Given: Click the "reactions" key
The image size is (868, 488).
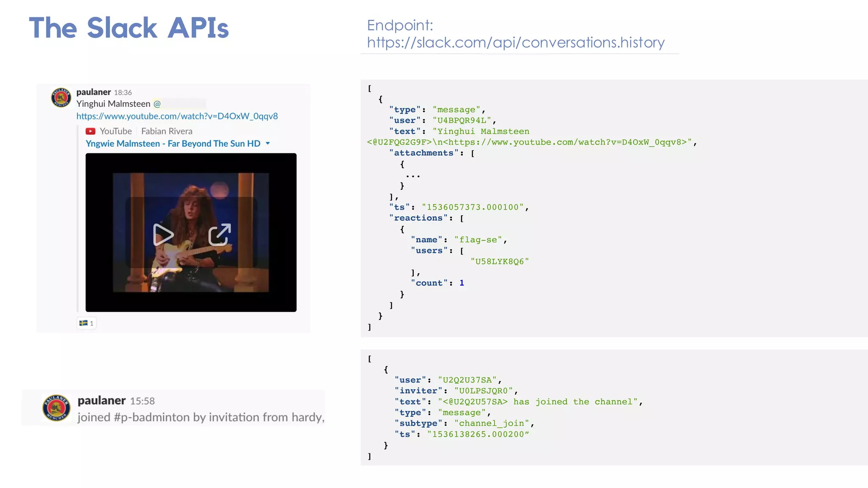Looking at the screenshot, I should tap(418, 218).
